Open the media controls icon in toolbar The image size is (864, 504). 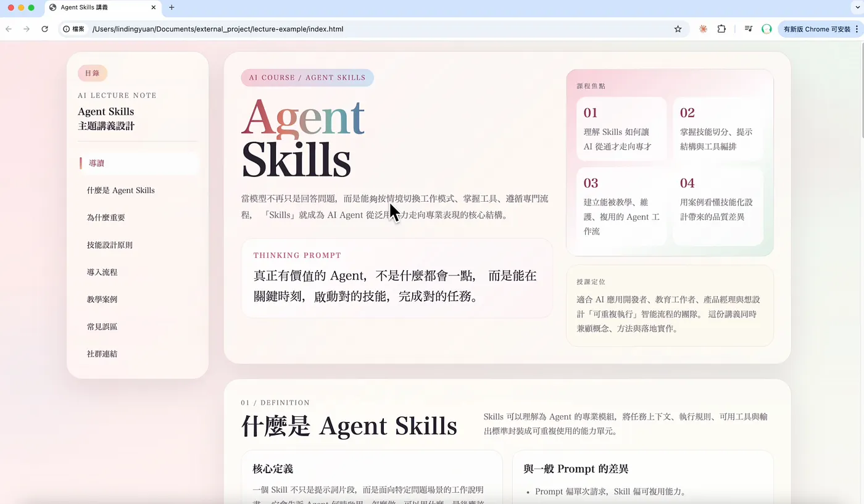(x=749, y=29)
